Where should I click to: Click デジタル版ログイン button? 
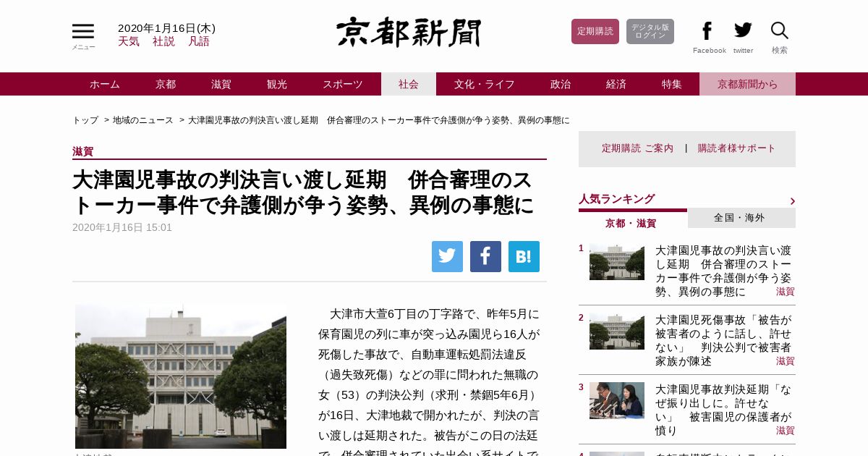[650, 31]
